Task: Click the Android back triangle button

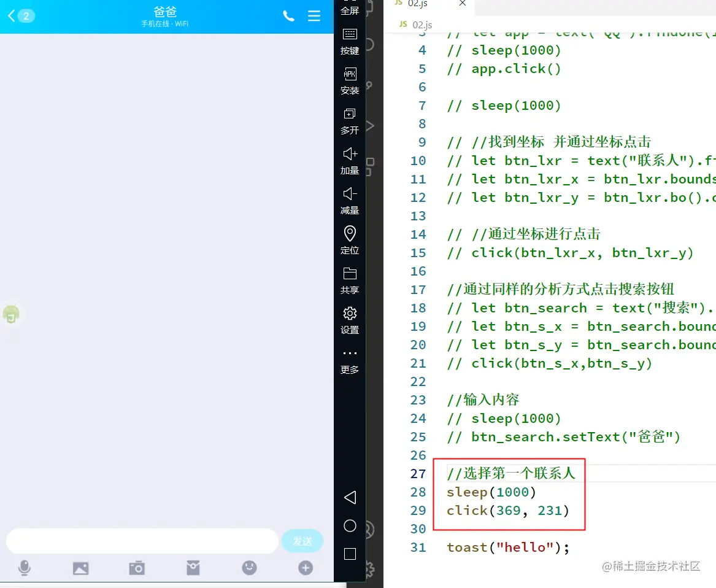Action: point(350,498)
